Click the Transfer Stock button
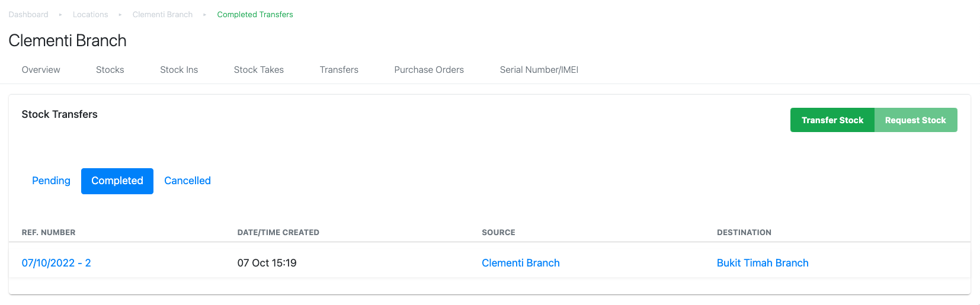Image resolution: width=980 pixels, height=305 pixels. [x=832, y=120]
